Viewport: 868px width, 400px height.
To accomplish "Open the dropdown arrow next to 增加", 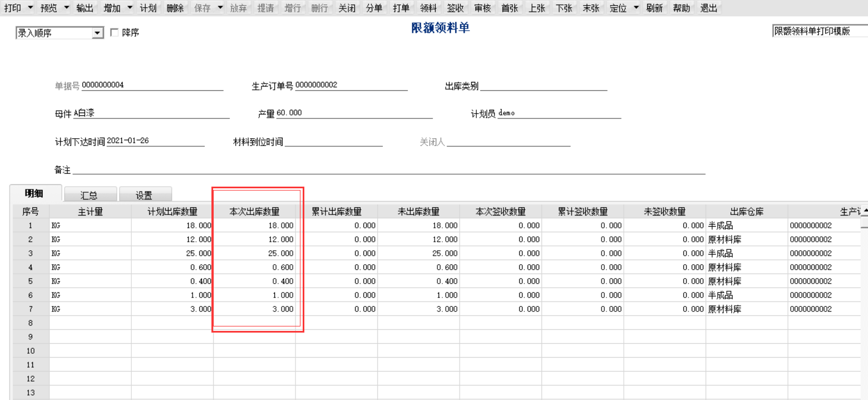I will tap(129, 8).
